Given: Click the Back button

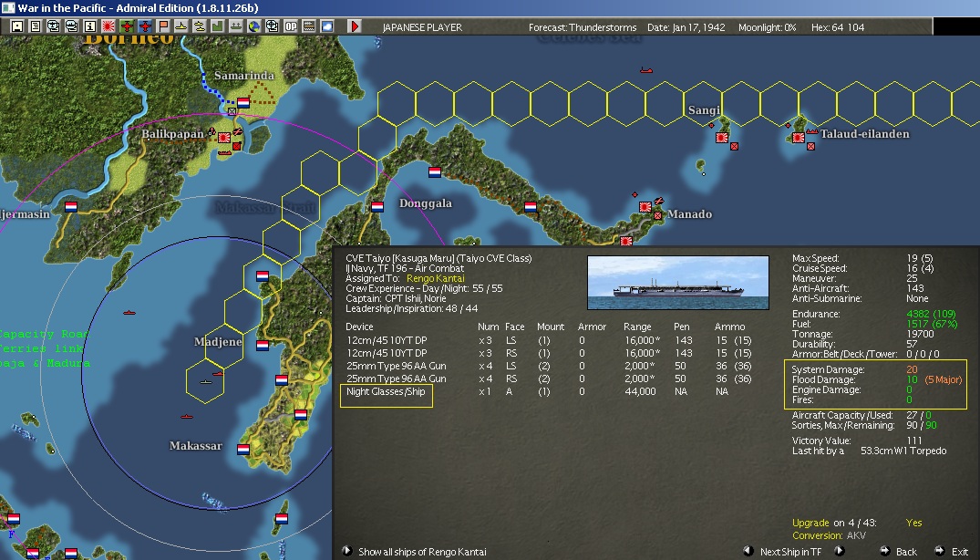Looking at the screenshot, I should [899, 551].
